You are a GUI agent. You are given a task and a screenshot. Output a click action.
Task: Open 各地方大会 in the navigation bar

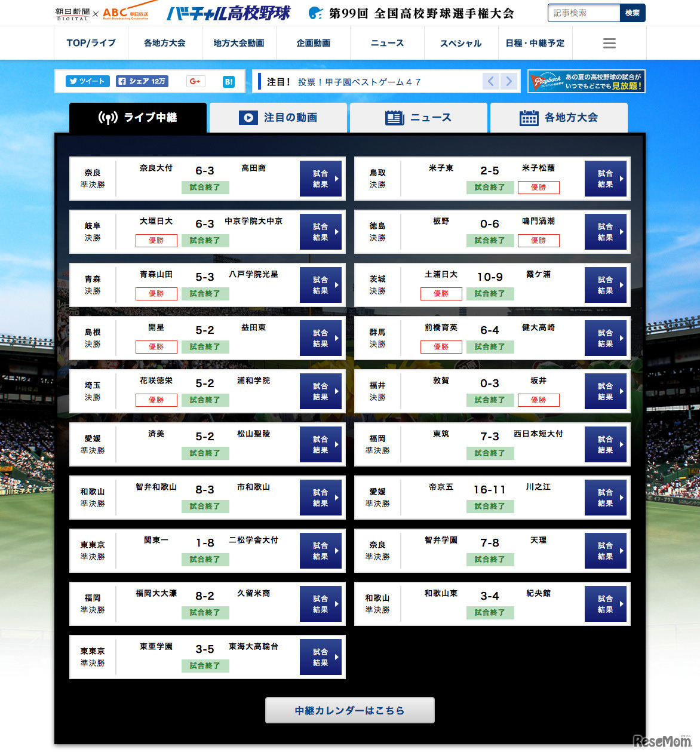[165, 43]
